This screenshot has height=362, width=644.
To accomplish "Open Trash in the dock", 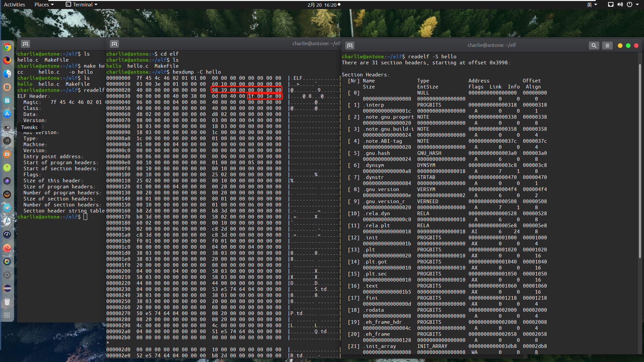I will 7,302.
